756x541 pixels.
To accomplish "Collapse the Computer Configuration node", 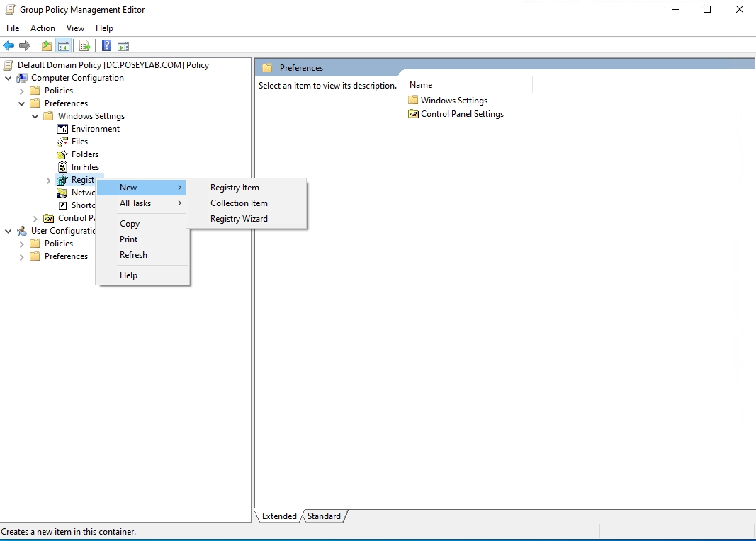I will (8, 78).
